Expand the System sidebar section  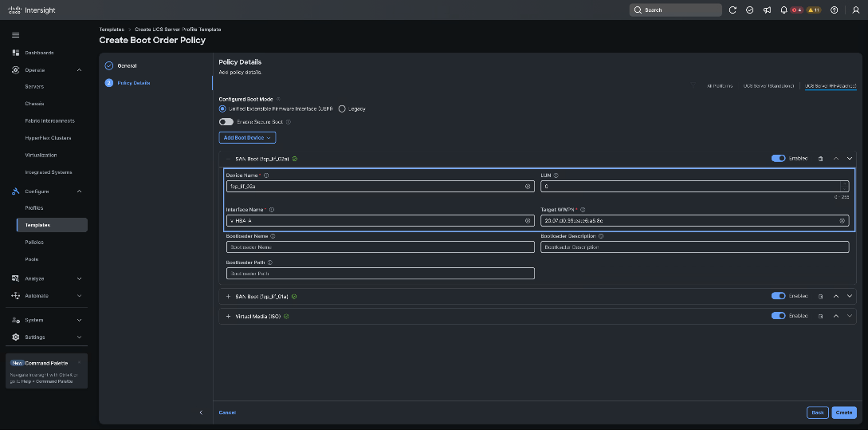pos(79,320)
